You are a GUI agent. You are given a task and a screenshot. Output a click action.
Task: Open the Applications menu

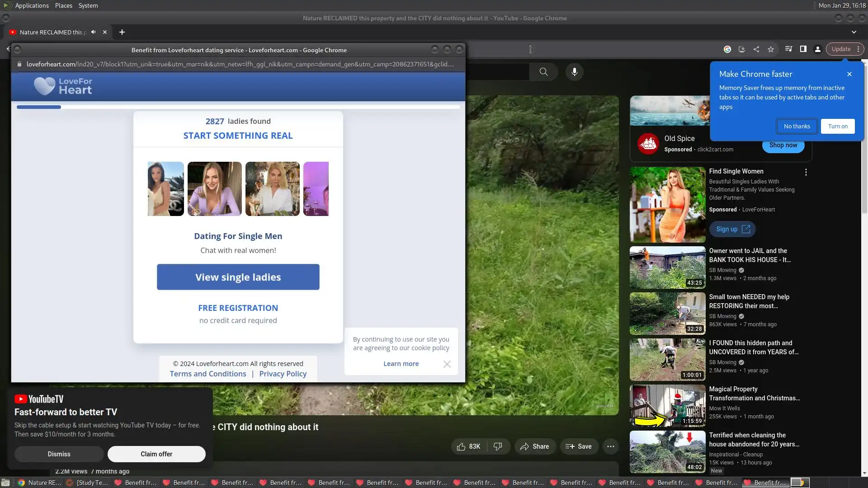point(32,5)
